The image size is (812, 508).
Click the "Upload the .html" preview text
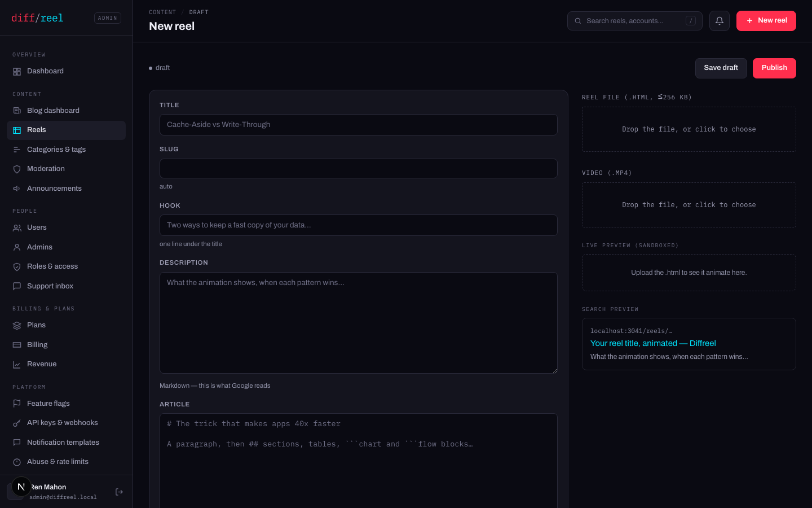pos(689,273)
